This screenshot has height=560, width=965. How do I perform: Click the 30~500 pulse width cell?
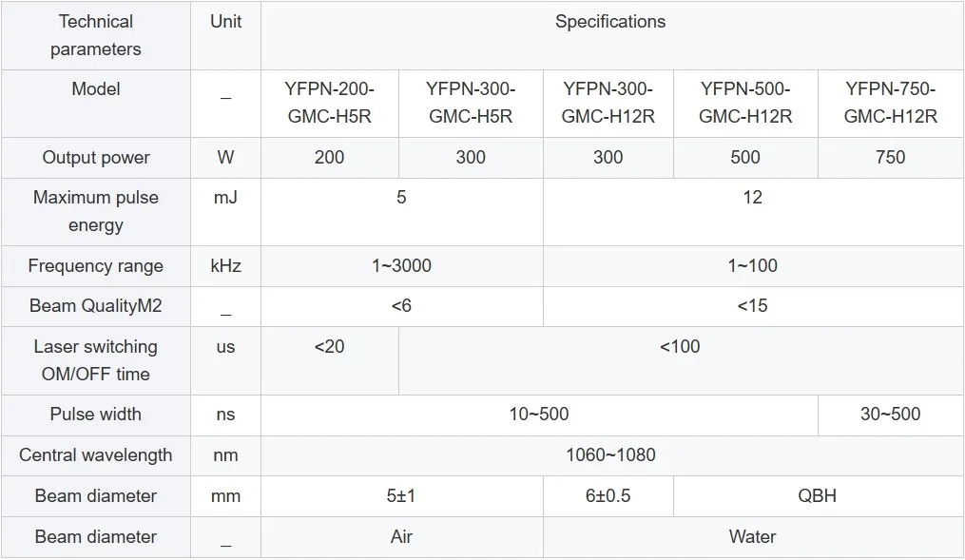pos(891,415)
